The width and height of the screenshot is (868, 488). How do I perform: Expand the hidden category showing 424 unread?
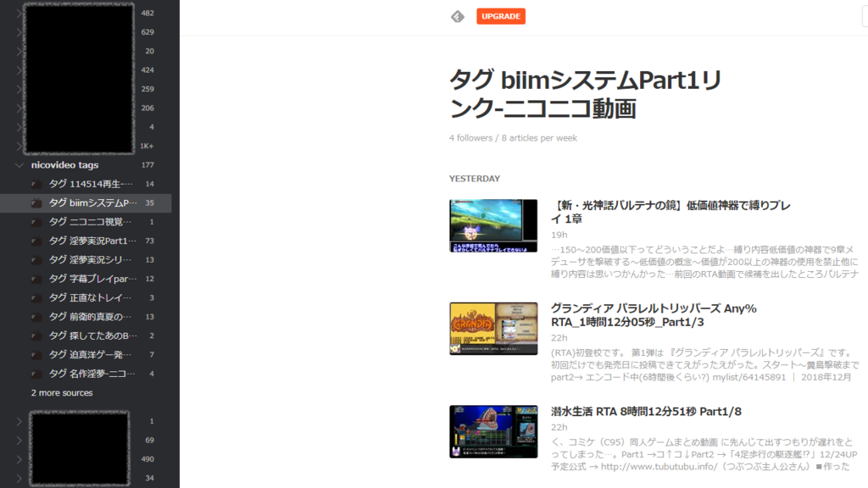coord(19,70)
